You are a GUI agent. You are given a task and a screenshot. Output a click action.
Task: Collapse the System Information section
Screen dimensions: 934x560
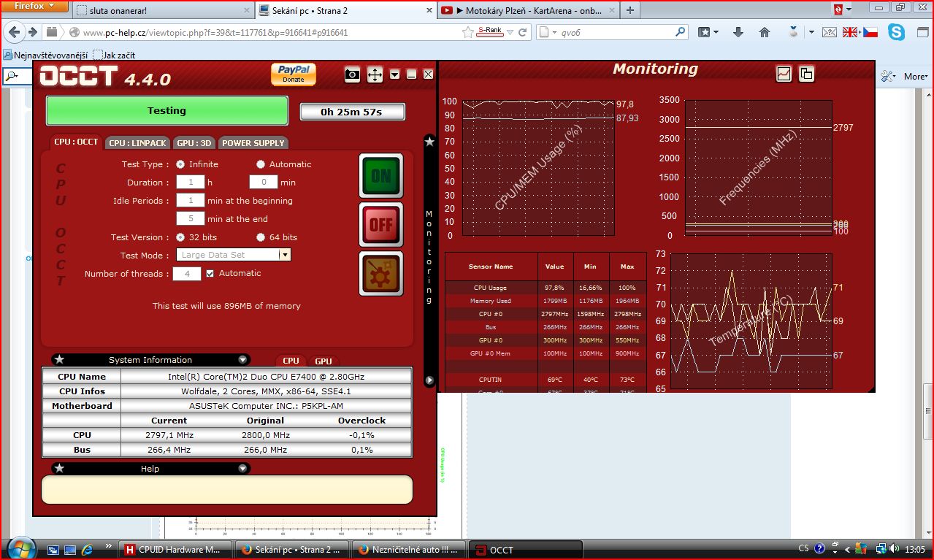(242, 360)
